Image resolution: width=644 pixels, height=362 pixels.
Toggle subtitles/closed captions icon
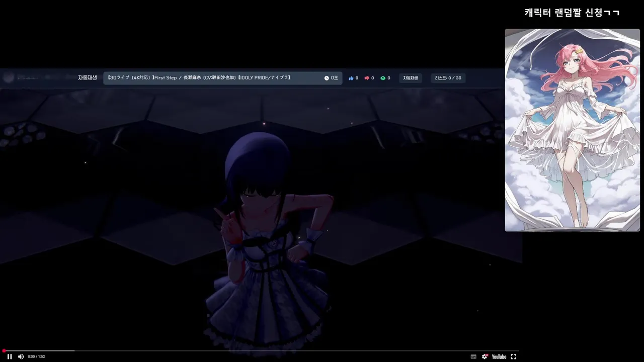pos(473,356)
